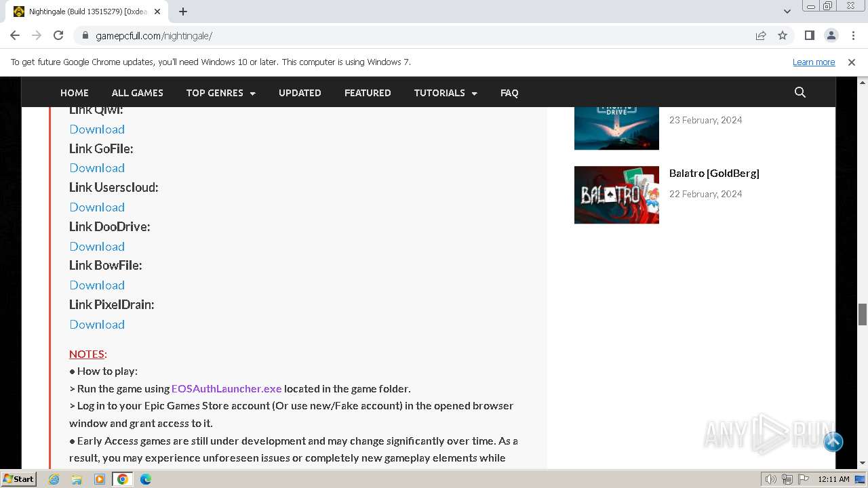Close the Nightingale browser tab

point(158,12)
